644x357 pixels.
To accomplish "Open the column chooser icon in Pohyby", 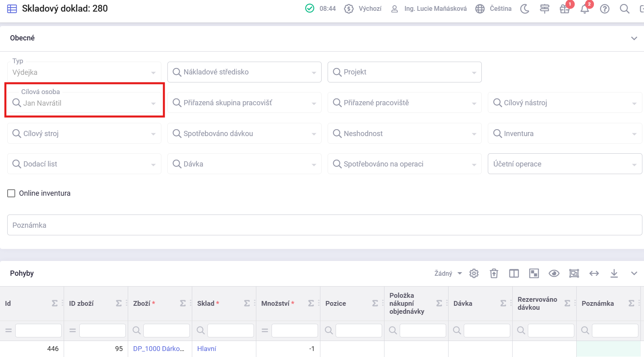I will pos(514,273).
